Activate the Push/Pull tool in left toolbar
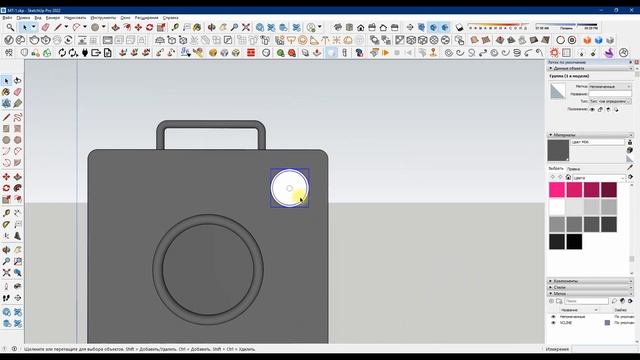This screenshot has width=640, height=360. pos(18,177)
